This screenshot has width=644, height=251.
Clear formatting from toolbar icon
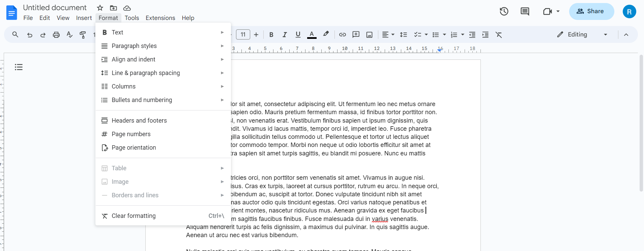click(499, 34)
